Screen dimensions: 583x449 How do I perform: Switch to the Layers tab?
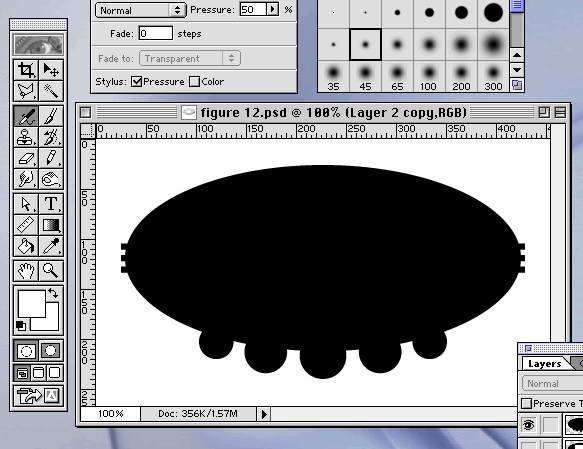click(x=544, y=364)
